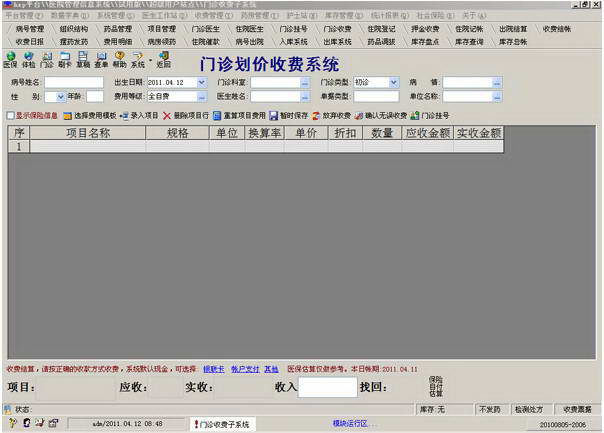This screenshot has height=433, width=604.
Task: Switch to 门诊医生 tab
Action: [206, 29]
